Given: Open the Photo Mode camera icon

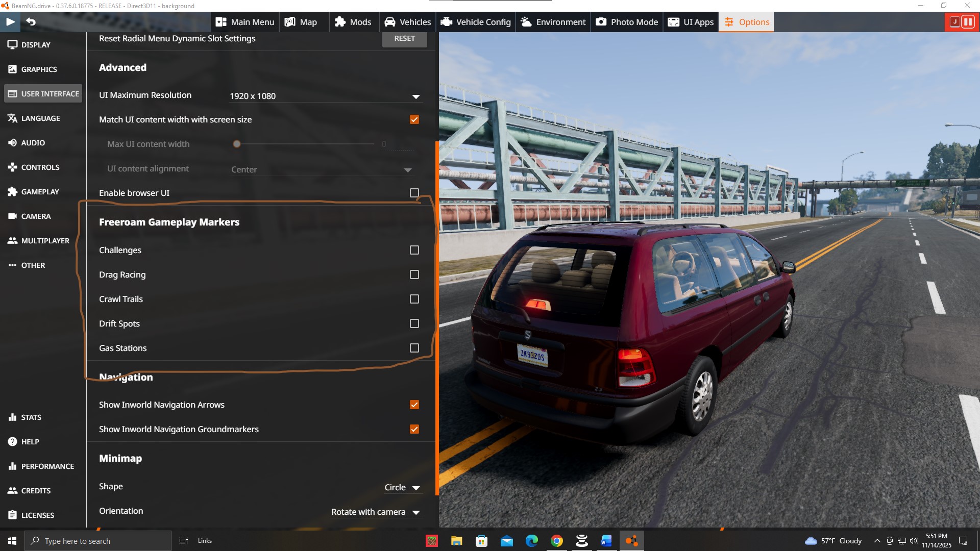Looking at the screenshot, I should pyautogui.click(x=601, y=22).
